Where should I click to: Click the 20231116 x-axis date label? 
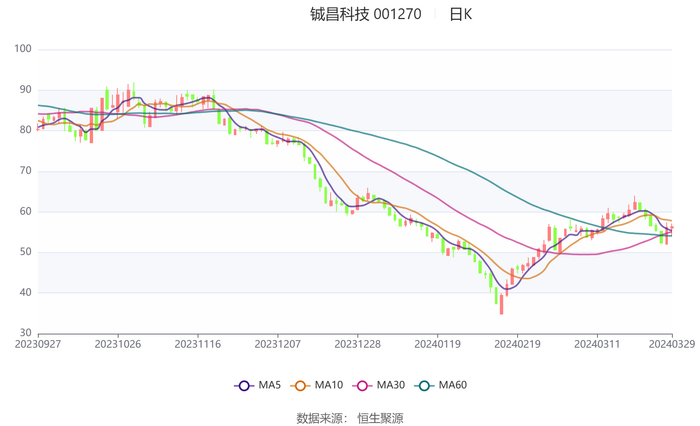(197, 343)
